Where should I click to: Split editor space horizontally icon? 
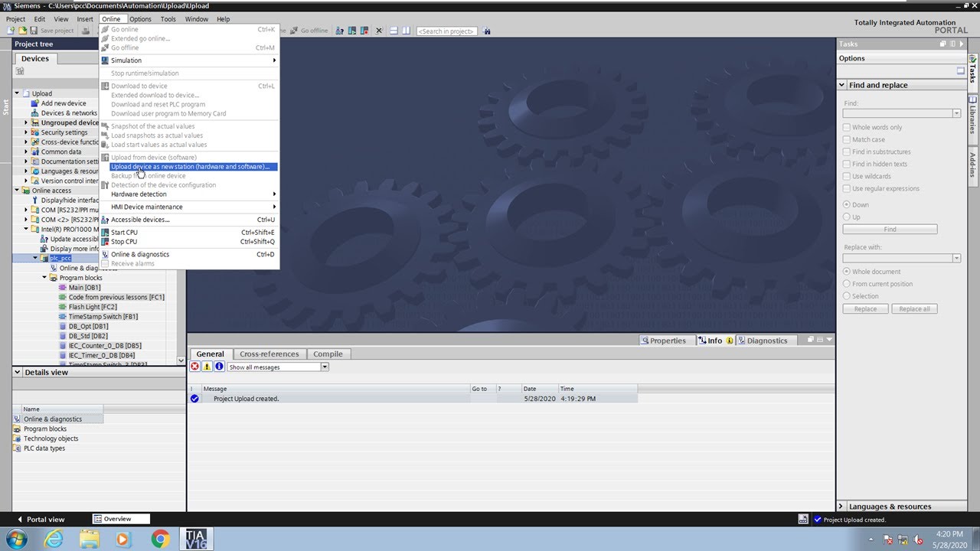coord(394,31)
